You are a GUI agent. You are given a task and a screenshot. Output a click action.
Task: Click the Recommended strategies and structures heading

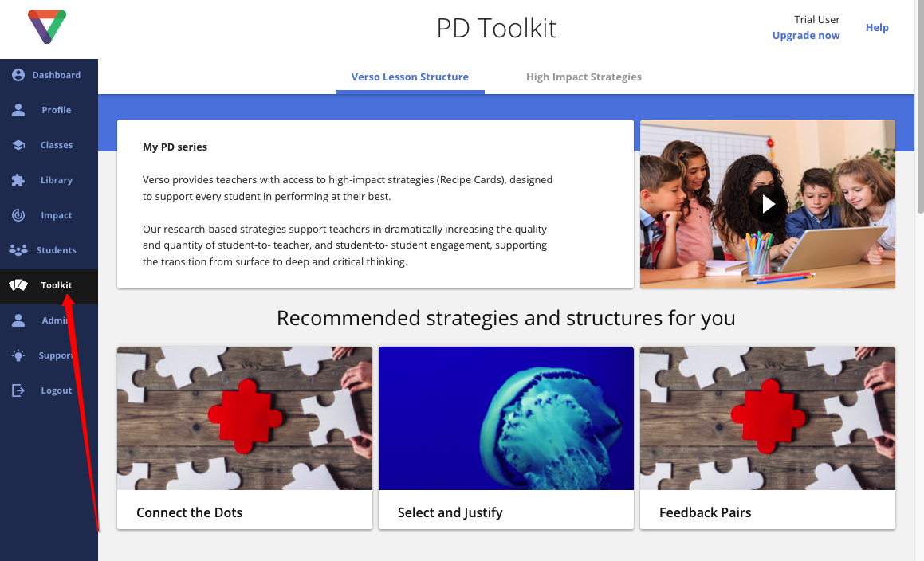click(506, 318)
